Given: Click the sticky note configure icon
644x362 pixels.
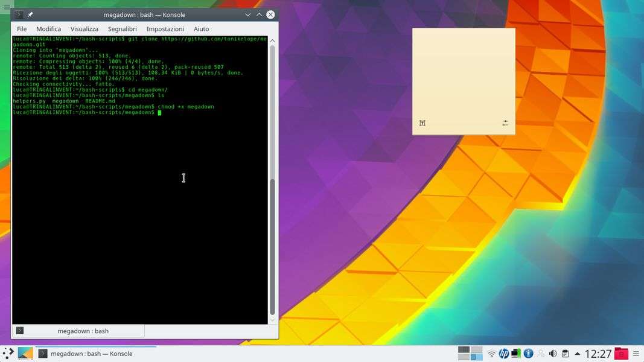Looking at the screenshot, I should (x=505, y=123).
